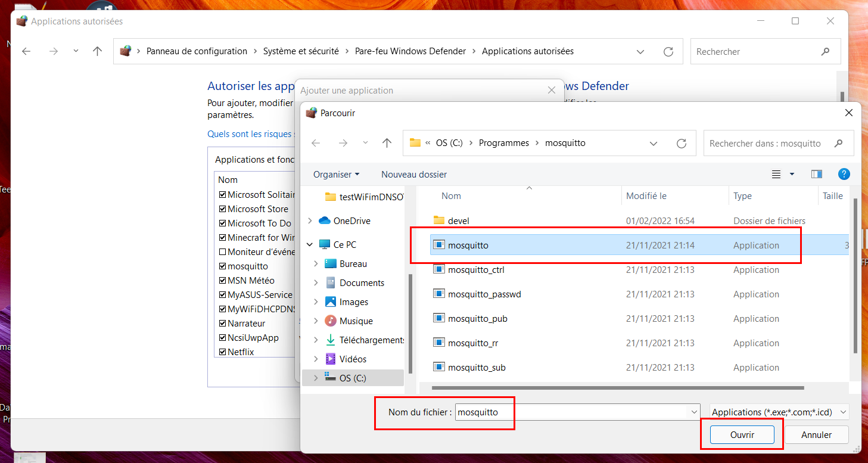Open recent locations dropdown in Parcourir navigation
Viewport: 868px width, 463px height.
(365, 143)
